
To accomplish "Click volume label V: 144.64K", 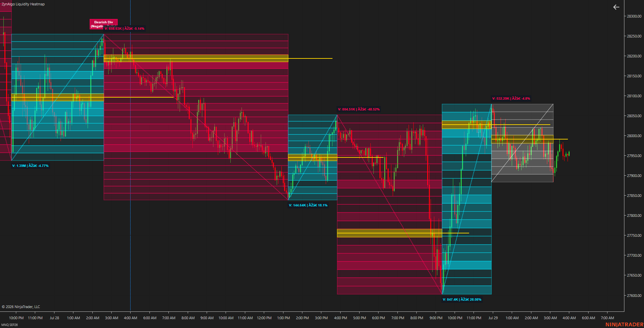I will click(308, 205).
